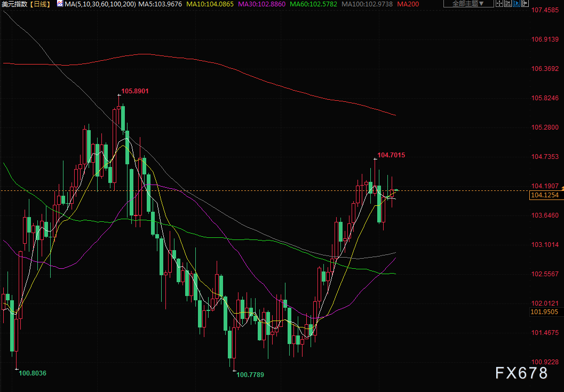Click the 104.1907 axis value
Screen dimensions: 564x392
click(x=545, y=186)
